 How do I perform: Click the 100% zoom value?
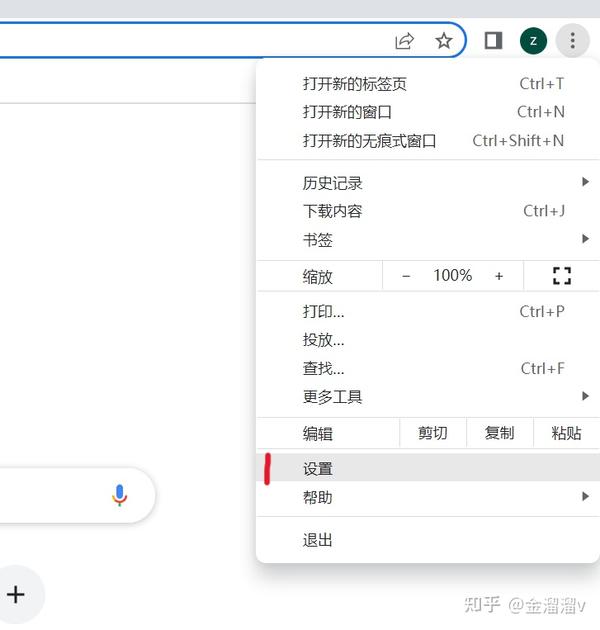453,276
